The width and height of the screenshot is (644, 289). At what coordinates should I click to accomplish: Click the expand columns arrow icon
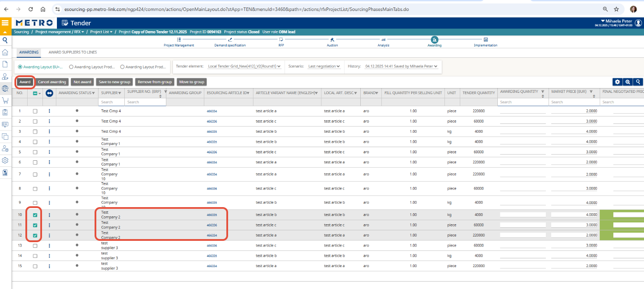49,93
